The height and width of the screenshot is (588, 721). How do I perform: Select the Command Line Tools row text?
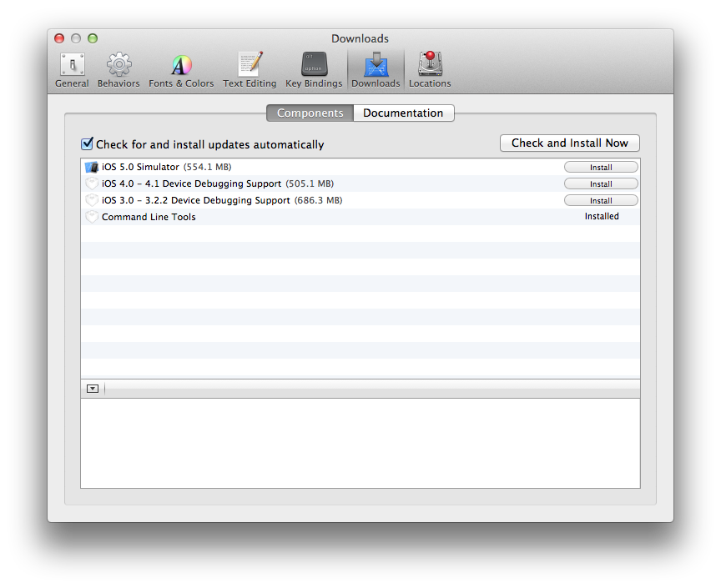pyautogui.click(x=149, y=217)
